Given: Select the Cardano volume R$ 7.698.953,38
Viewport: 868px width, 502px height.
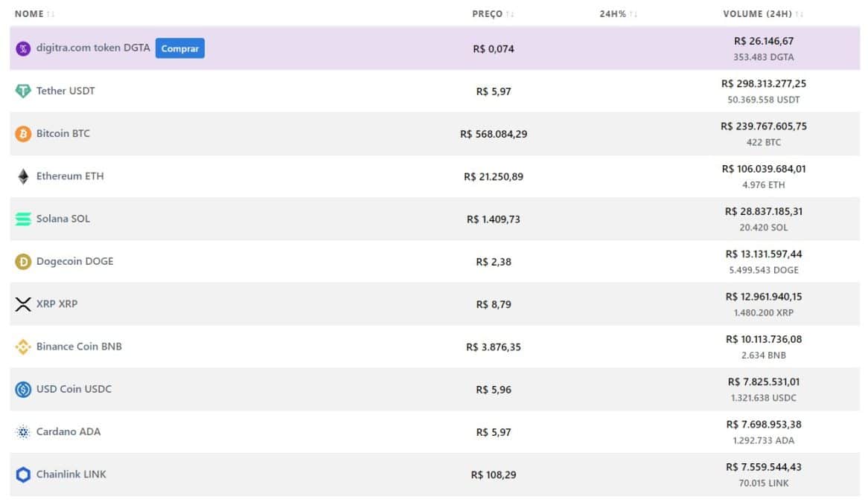Looking at the screenshot, I should pyautogui.click(x=763, y=424).
